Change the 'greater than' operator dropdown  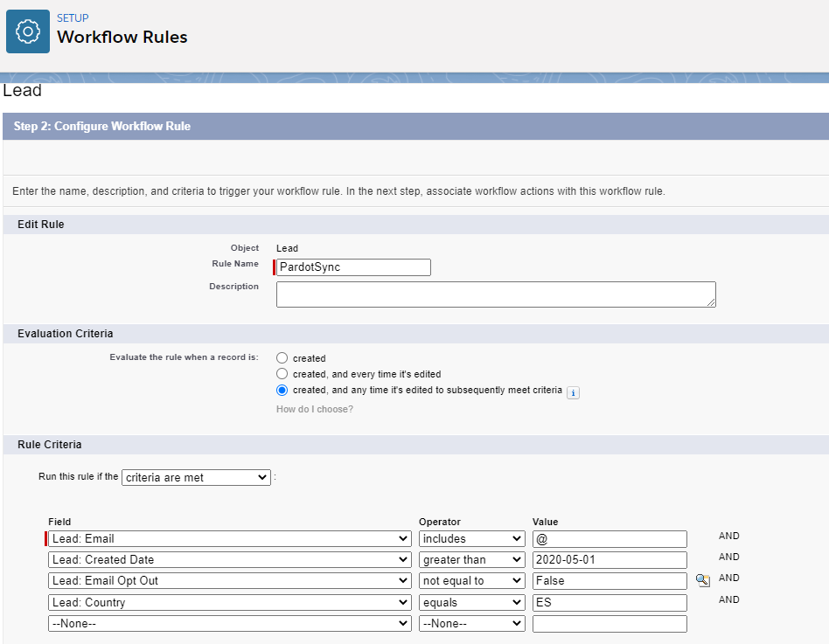tap(471, 560)
